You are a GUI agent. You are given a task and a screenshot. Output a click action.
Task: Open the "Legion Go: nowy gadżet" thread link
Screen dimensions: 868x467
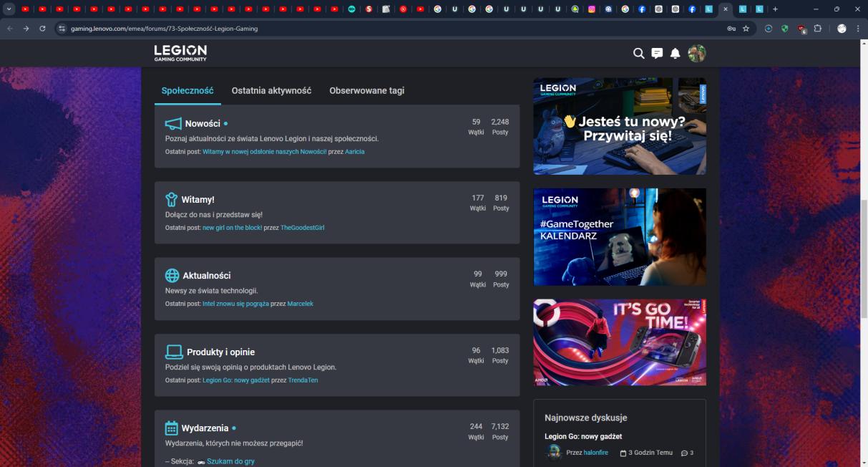coord(583,435)
